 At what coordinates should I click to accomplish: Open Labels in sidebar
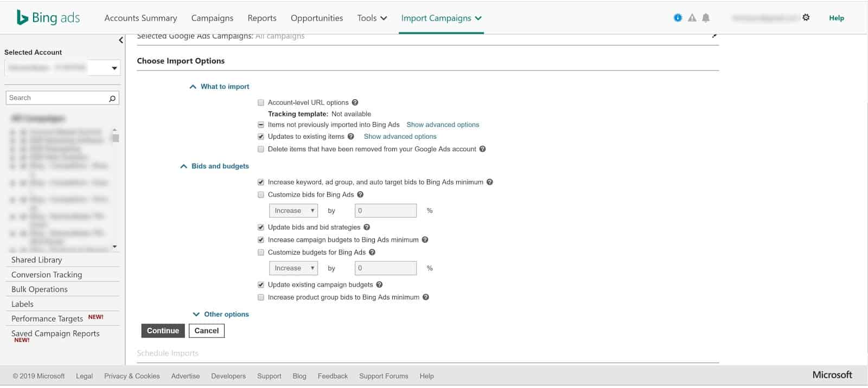pos(22,304)
